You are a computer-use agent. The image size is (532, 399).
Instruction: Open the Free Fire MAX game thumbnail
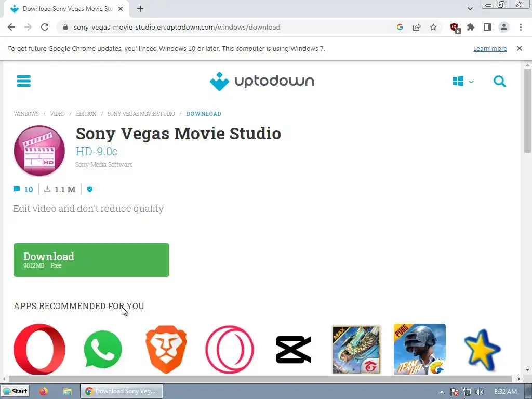(356, 350)
